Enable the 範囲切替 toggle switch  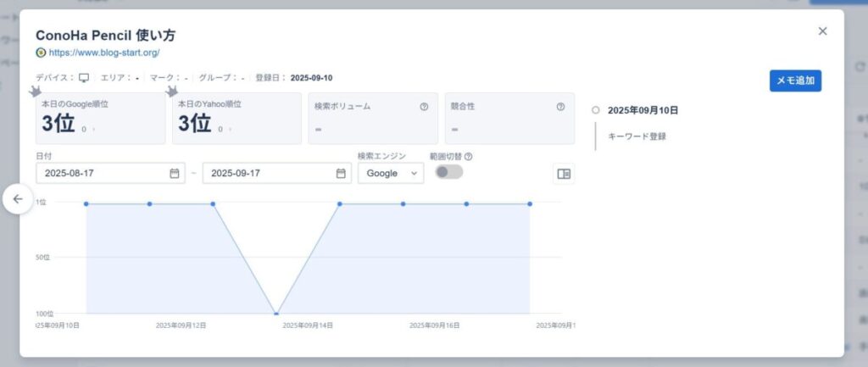[x=448, y=172]
